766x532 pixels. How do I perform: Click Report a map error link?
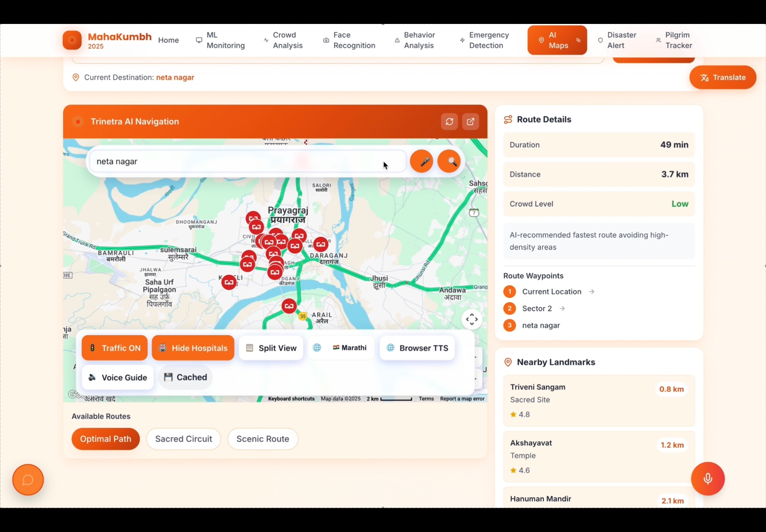coord(462,398)
